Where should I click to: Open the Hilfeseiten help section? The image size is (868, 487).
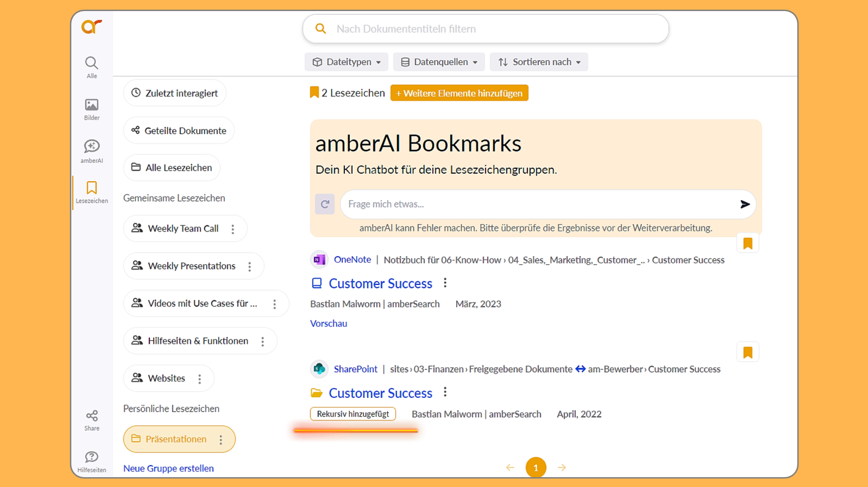coord(92,462)
